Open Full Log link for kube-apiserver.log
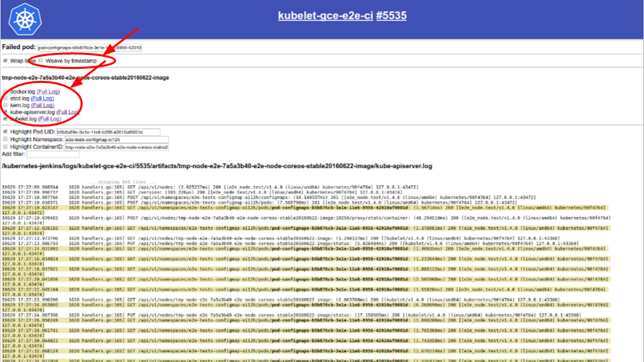Screen dimensions: 644x362 [x=68, y=112]
